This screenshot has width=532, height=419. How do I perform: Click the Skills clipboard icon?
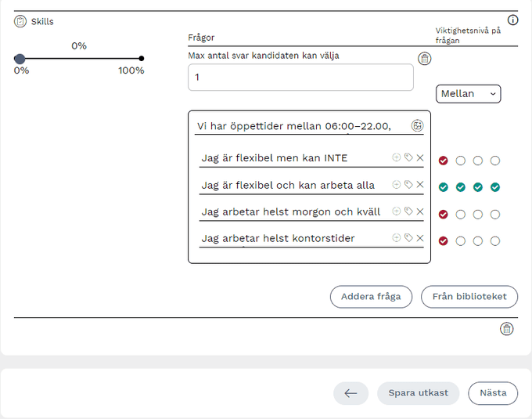[20, 21]
